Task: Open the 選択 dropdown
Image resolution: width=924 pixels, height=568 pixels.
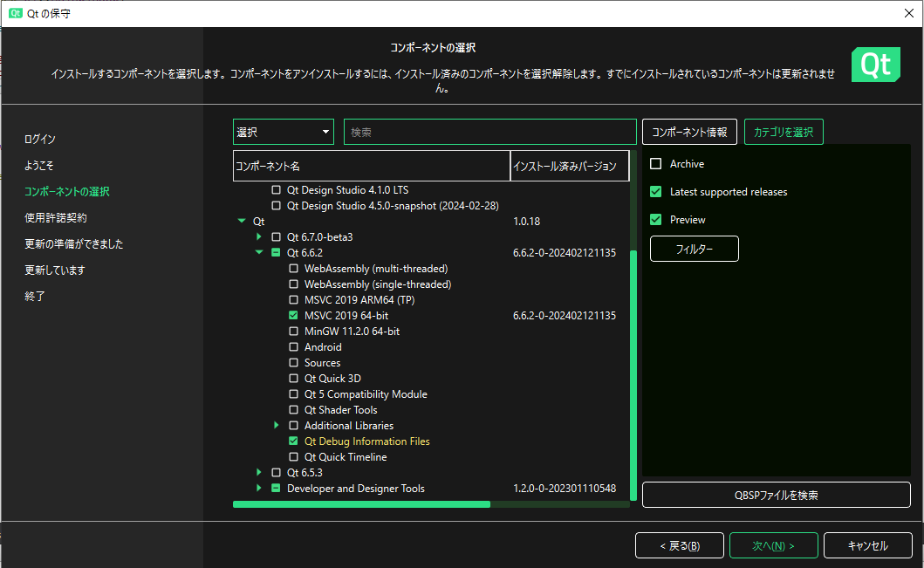Action: [284, 132]
